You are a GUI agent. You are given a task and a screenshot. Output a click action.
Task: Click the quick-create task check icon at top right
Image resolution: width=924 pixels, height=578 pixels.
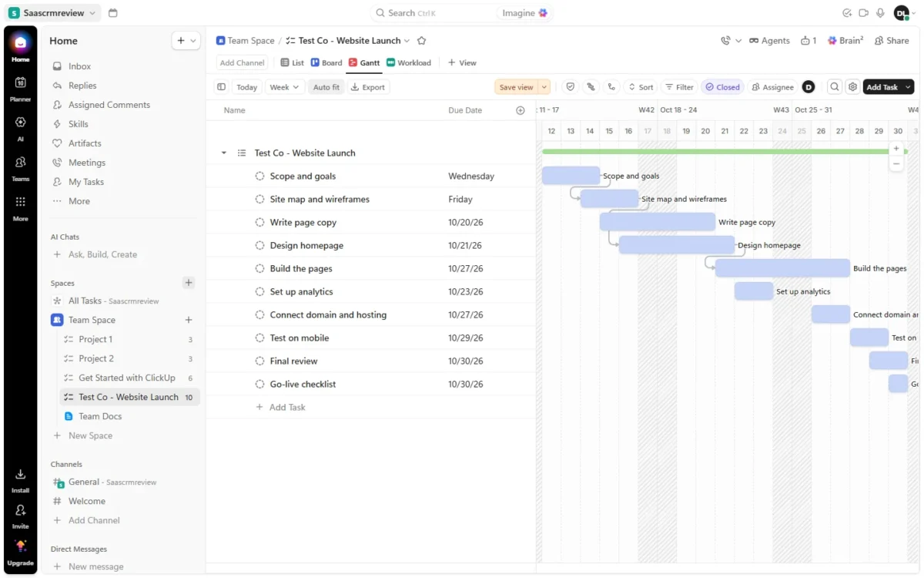pyautogui.click(x=847, y=13)
